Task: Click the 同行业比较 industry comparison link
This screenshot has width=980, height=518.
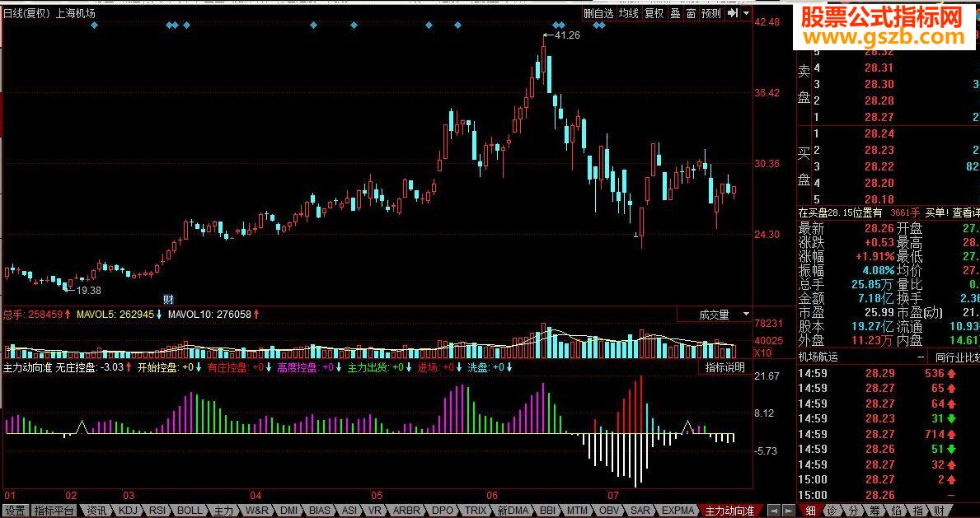Action: pyautogui.click(x=957, y=357)
